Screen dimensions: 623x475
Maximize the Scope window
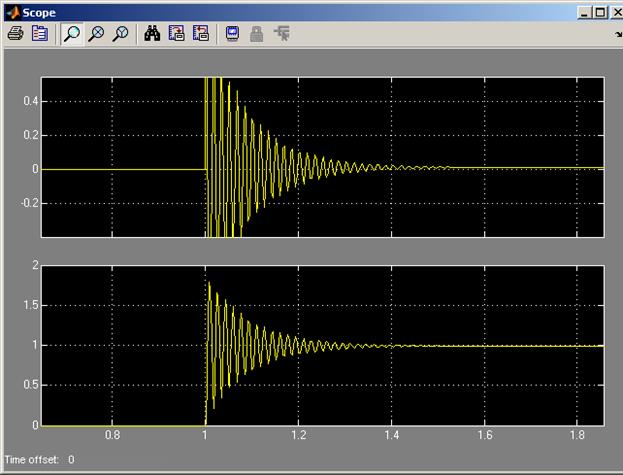coord(600,13)
